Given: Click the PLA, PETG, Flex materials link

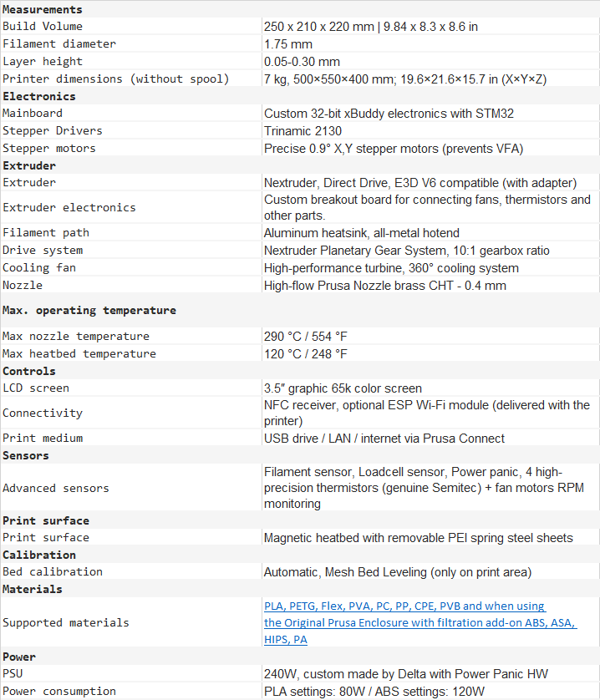Looking at the screenshot, I should pyautogui.click(x=404, y=606).
